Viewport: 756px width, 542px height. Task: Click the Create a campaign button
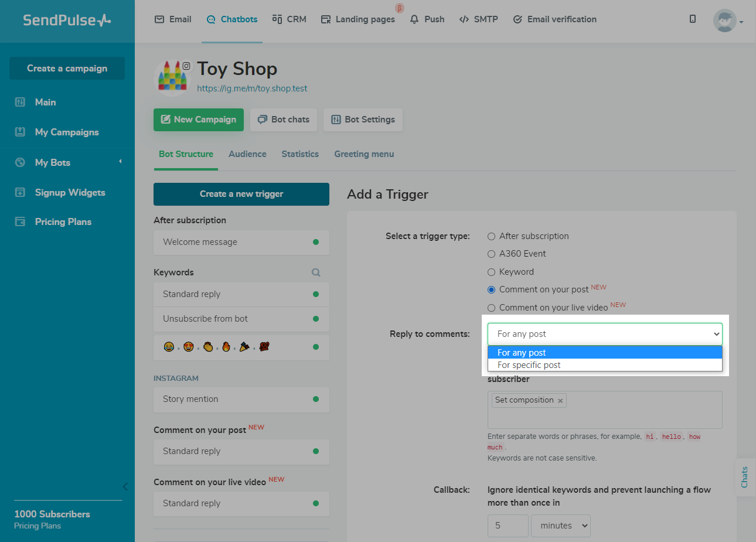coord(67,68)
